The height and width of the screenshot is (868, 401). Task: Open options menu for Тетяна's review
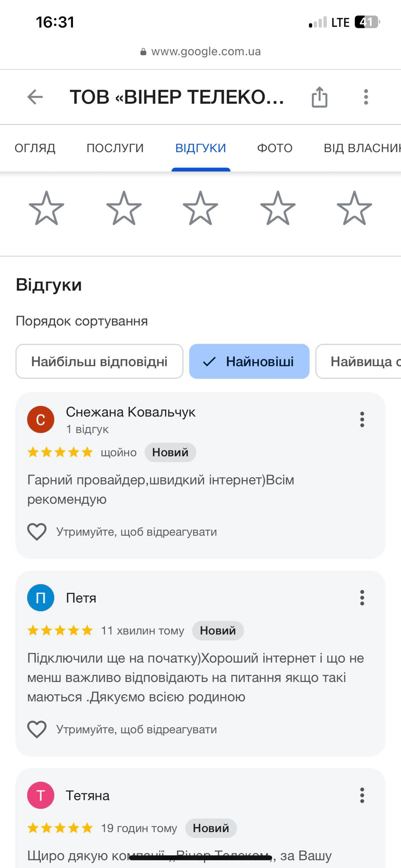pyautogui.click(x=362, y=796)
